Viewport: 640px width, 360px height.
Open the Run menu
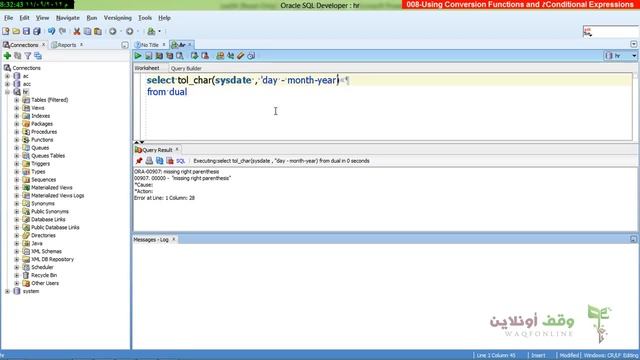[92, 18]
